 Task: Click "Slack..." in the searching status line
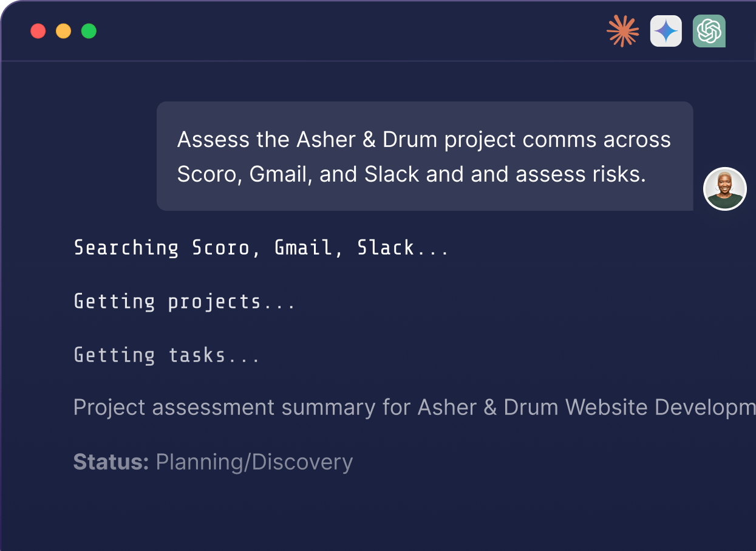403,248
